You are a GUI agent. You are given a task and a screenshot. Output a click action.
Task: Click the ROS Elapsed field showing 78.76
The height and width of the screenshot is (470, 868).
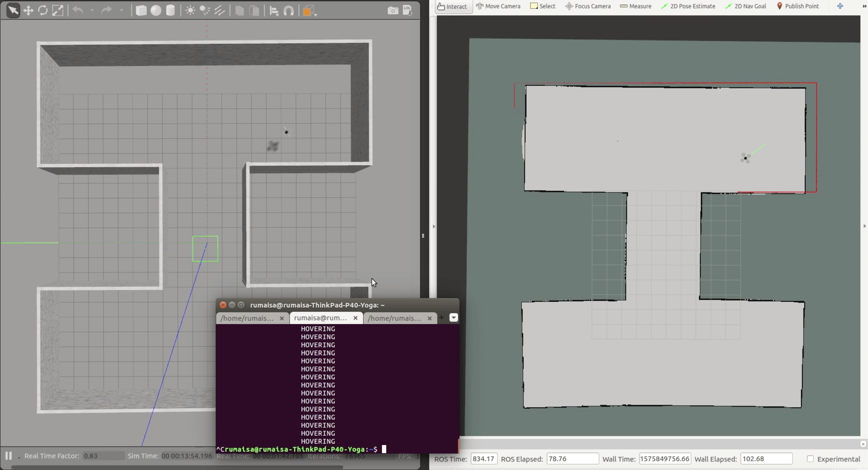(572, 459)
